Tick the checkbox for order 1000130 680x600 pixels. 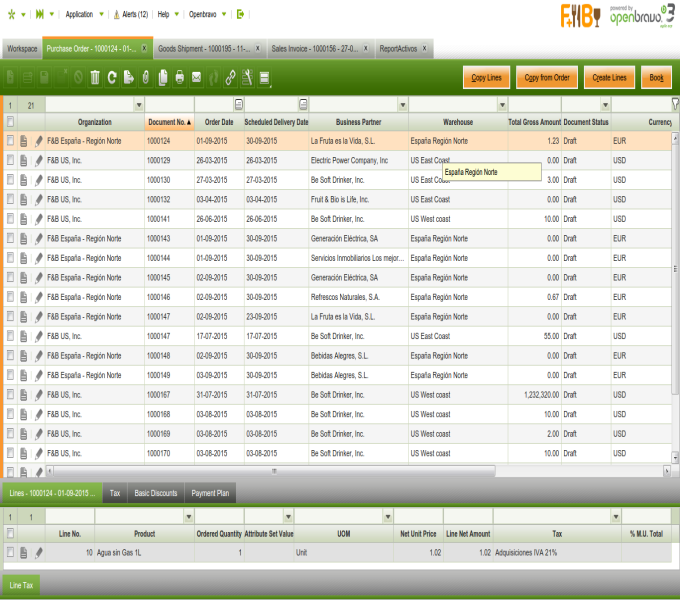click(x=10, y=180)
